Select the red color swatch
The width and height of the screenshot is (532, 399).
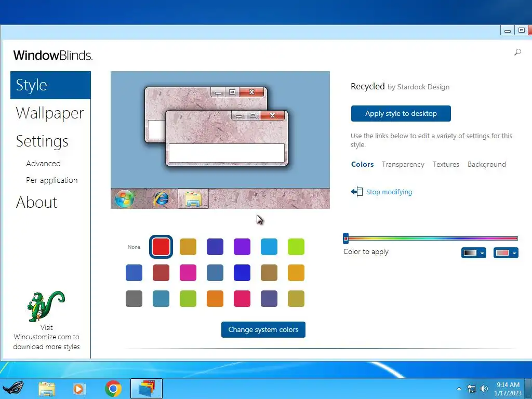click(x=161, y=247)
